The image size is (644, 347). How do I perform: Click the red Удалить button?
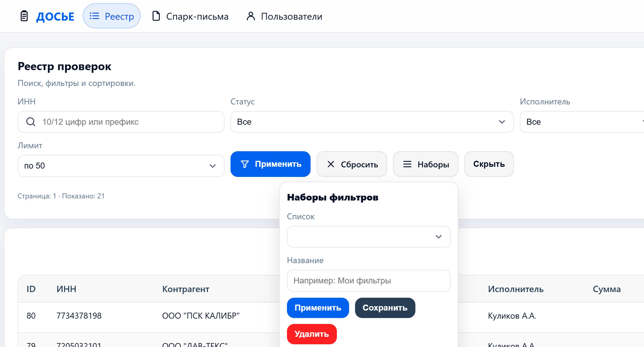click(312, 334)
